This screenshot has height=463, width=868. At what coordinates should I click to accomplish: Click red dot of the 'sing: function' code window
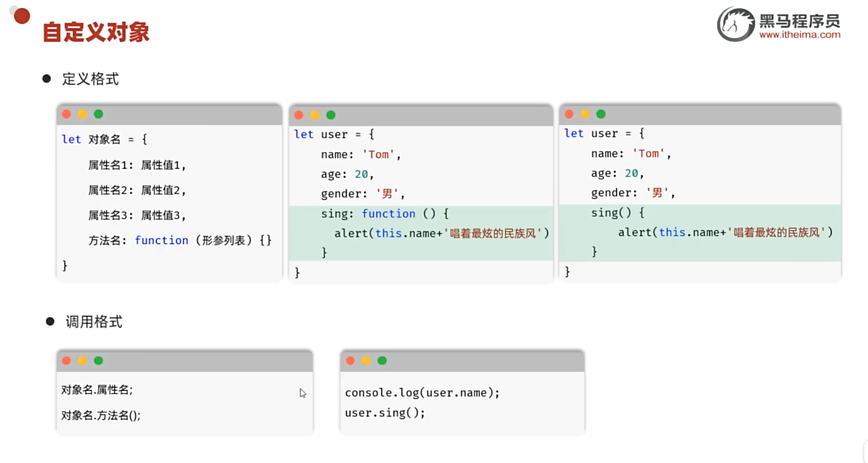tap(299, 115)
